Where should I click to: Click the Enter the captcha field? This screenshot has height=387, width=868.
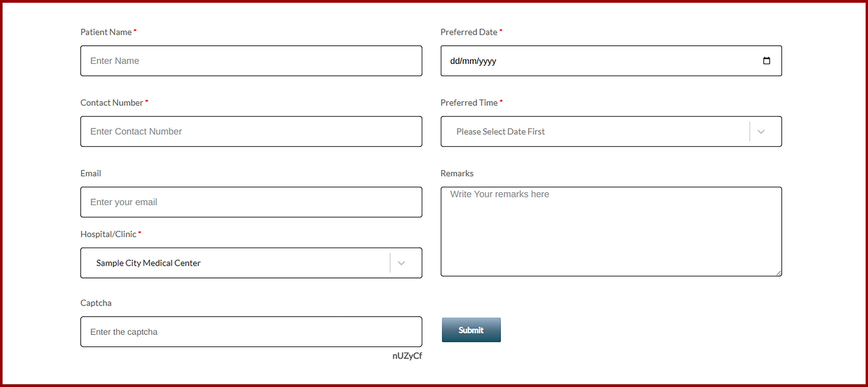tap(251, 332)
